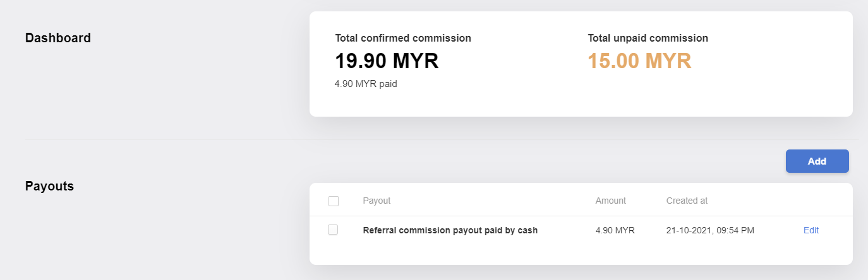The width and height of the screenshot is (868, 280).
Task: Click the Total confirmed commission label
Action: click(403, 38)
